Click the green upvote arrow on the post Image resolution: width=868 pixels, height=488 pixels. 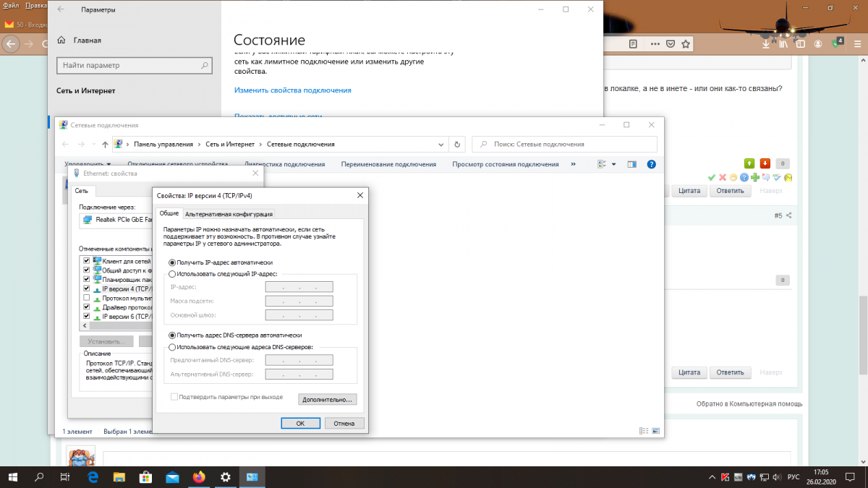(x=750, y=163)
